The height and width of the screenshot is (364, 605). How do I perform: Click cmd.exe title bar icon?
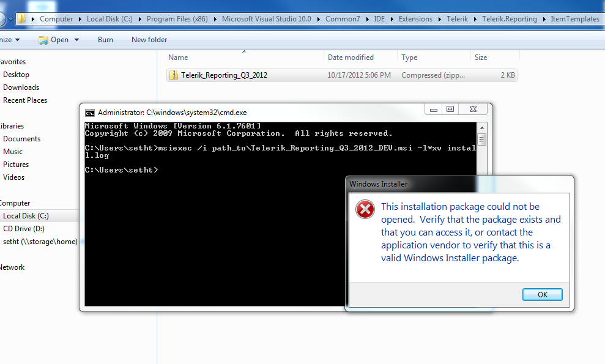(89, 113)
